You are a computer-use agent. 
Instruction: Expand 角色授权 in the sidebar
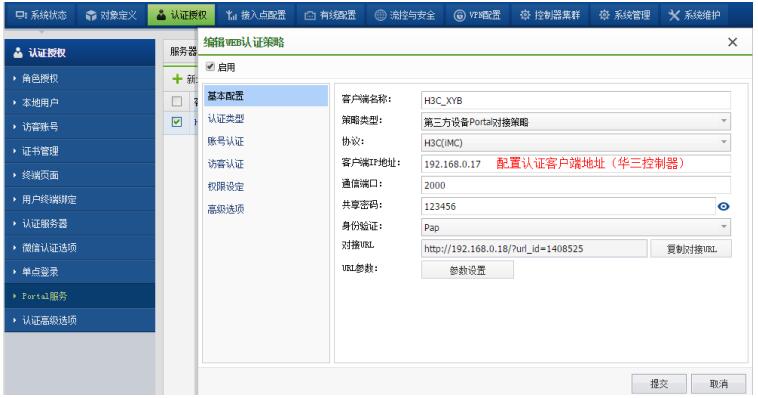(80, 78)
